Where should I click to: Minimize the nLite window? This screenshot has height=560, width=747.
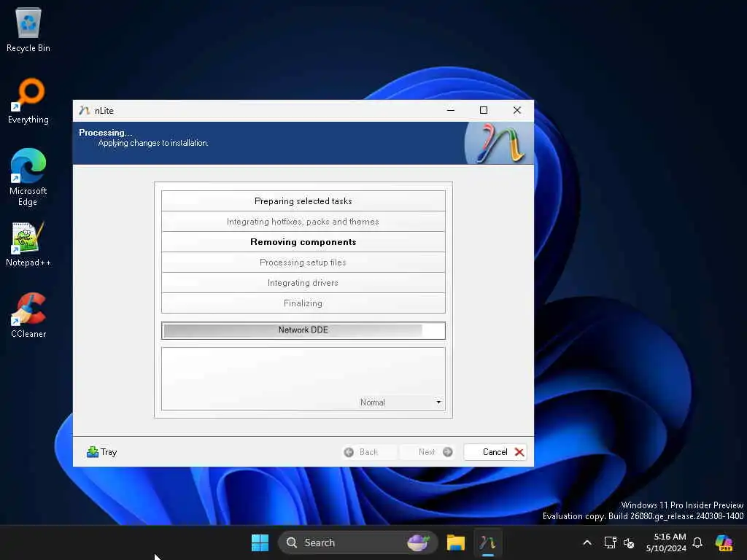point(451,111)
